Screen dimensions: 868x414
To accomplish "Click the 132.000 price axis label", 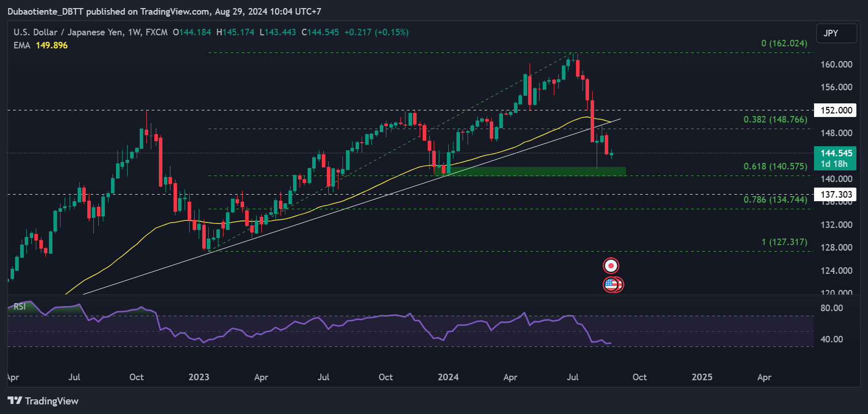I will 836,225.
